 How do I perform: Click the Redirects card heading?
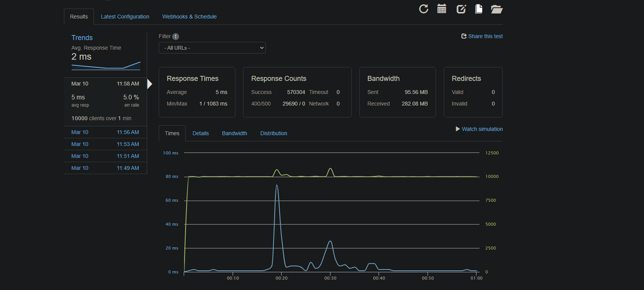466,79
